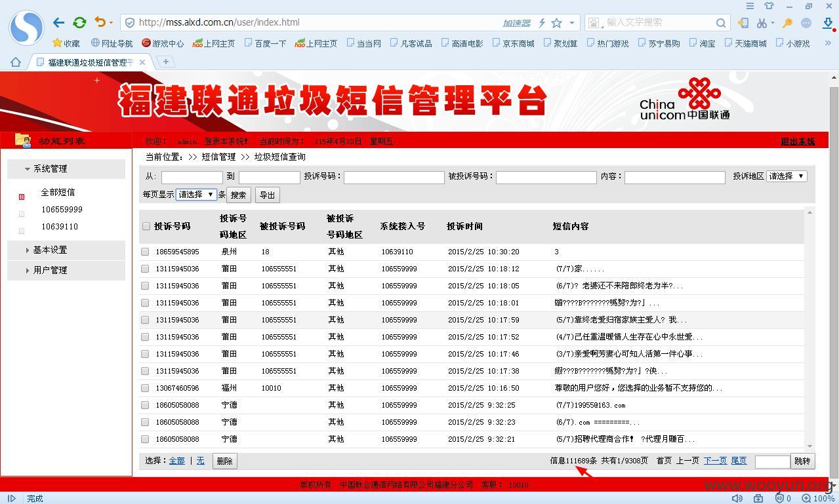
Task: Click the page number jump input box
Action: click(x=772, y=461)
